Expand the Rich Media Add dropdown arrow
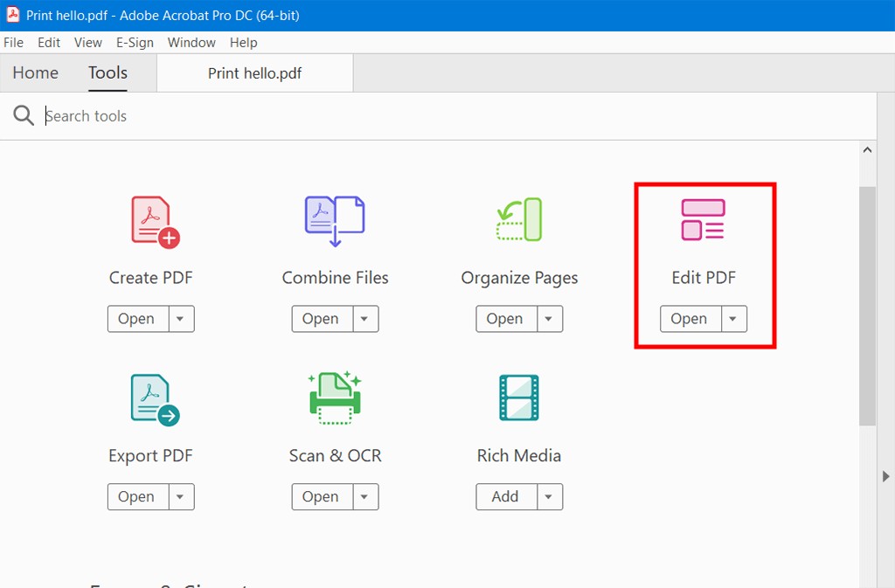Screen dimensions: 895x588 click(x=549, y=497)
